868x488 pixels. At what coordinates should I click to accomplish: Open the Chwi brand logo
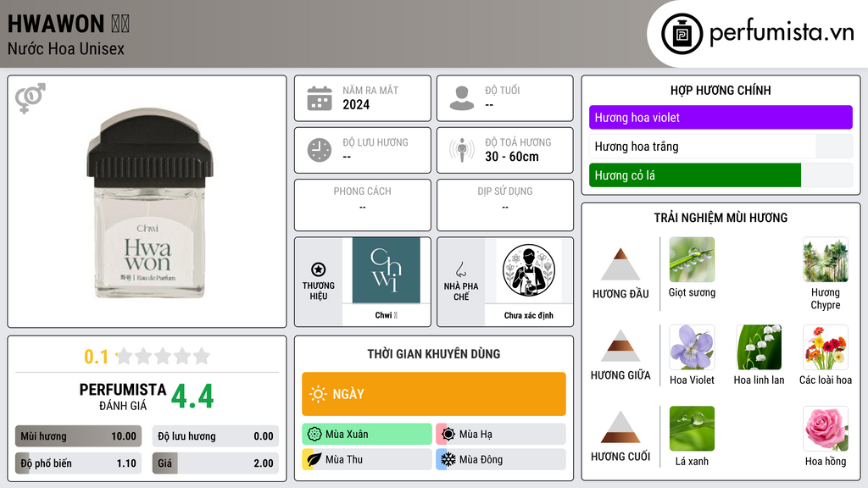pyautogui.click(x=387, y=270)
